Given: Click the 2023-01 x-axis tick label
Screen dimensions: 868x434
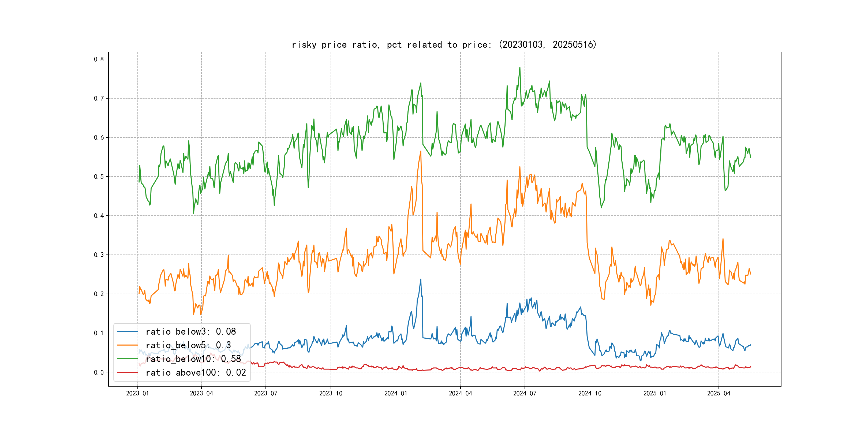Looking at the screenshot, I should [137, 393].
